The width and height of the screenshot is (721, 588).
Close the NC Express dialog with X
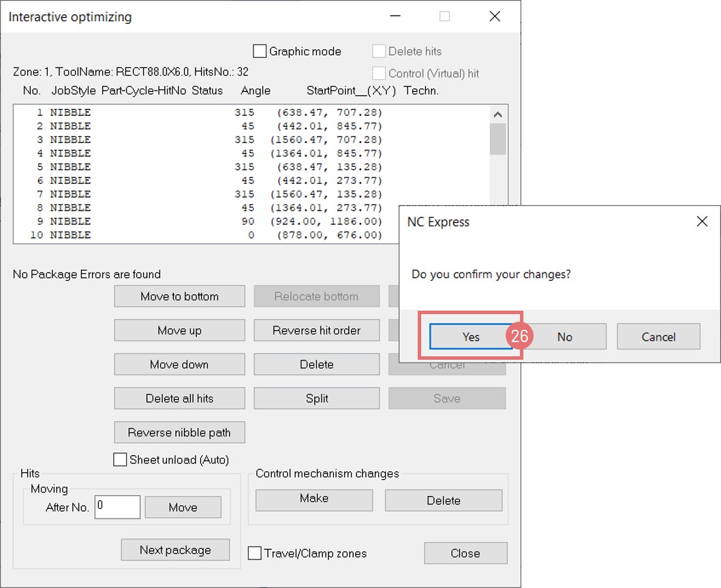pos(702,221)
